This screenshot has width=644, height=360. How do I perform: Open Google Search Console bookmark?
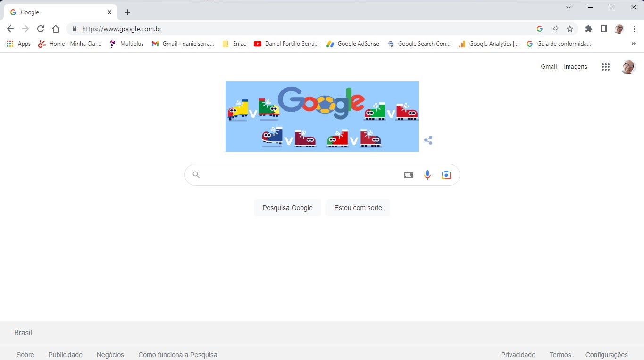point(419,44)
